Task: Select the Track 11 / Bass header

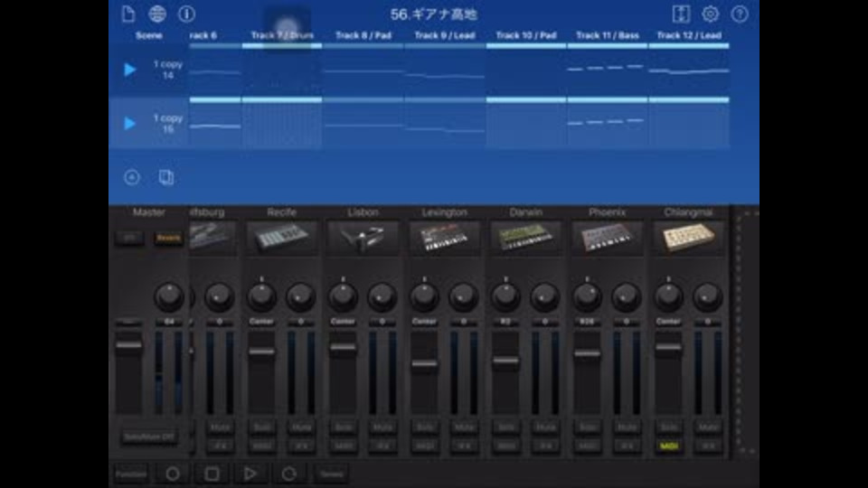Action: tap(608, 35)
